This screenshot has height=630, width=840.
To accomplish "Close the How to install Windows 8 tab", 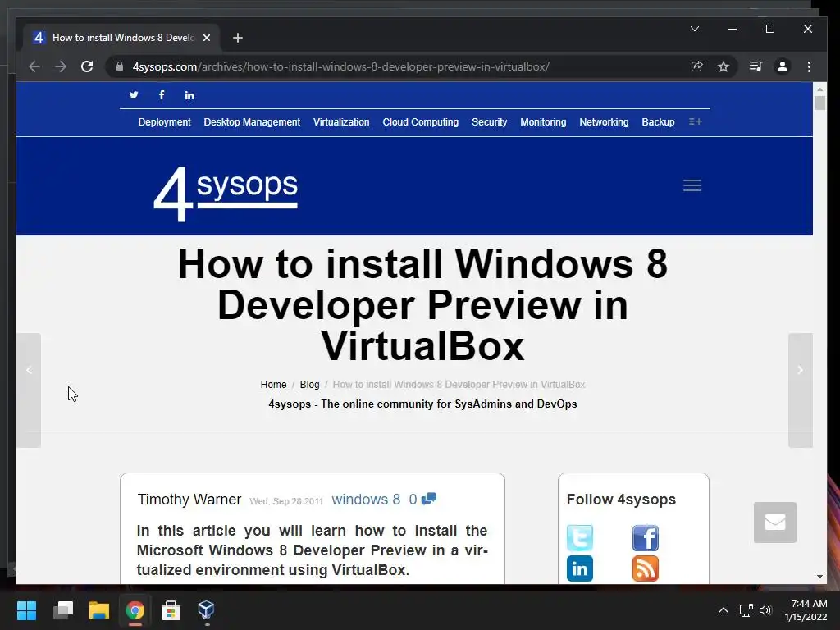I will [x=207, y=38].
